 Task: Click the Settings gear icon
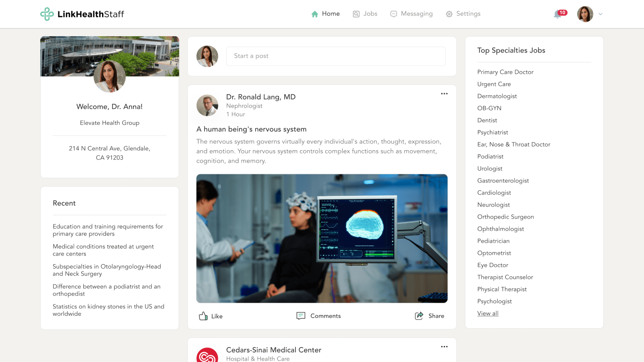point(449,14)
